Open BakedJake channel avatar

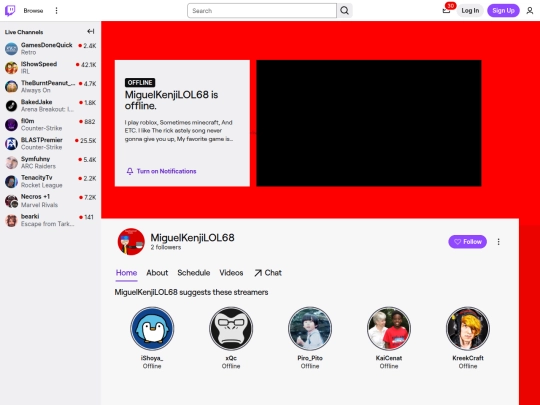11,105
